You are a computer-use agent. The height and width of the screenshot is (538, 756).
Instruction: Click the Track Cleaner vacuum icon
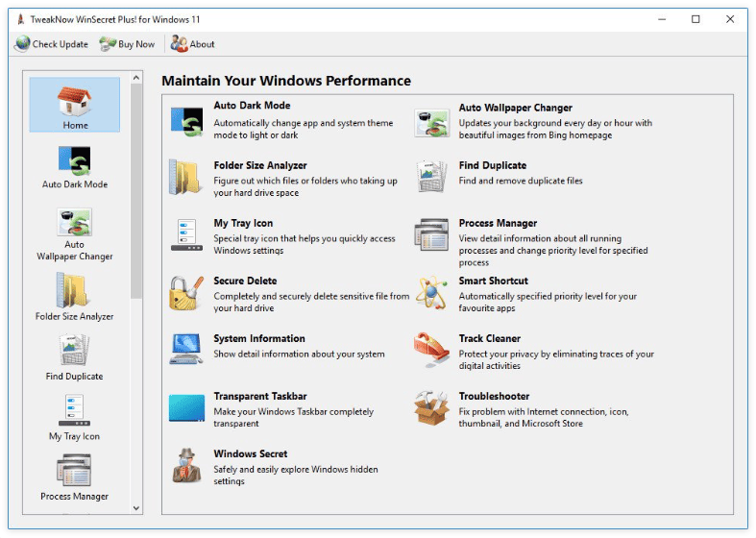431,350
